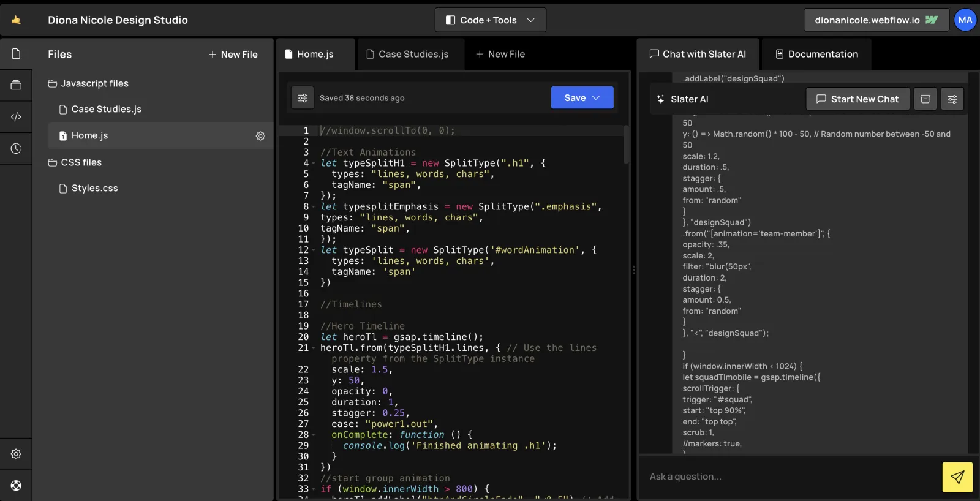The height and width of the screenshot is (501, 980).
Task: Switch to the Case Studies.js editor tab
Action: 411,54
